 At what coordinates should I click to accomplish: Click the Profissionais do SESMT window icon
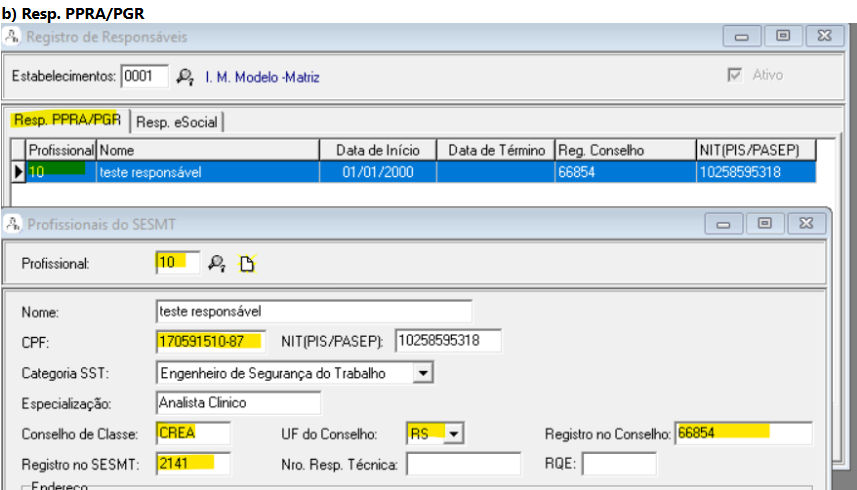coord(13,224)
